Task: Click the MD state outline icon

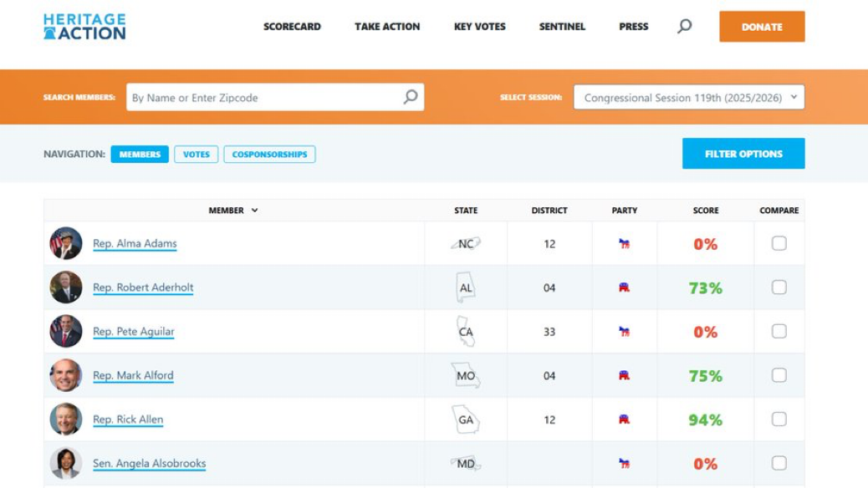Action: tap(466, 463)
